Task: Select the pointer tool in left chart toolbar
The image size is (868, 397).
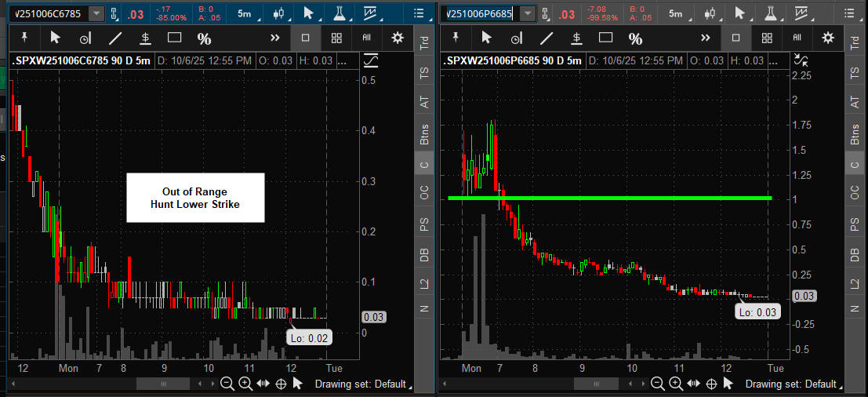Action: [55, 37]
